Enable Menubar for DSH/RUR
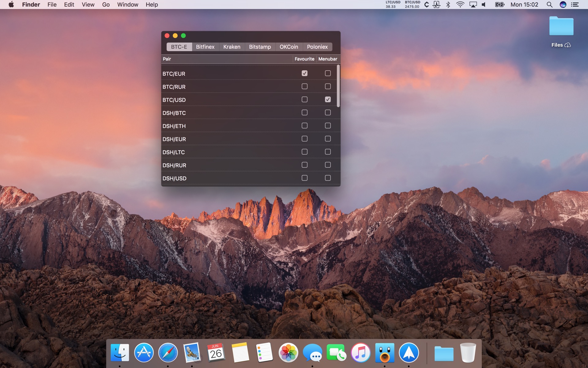Screen dimensions: 588x368 pos(328,165)
